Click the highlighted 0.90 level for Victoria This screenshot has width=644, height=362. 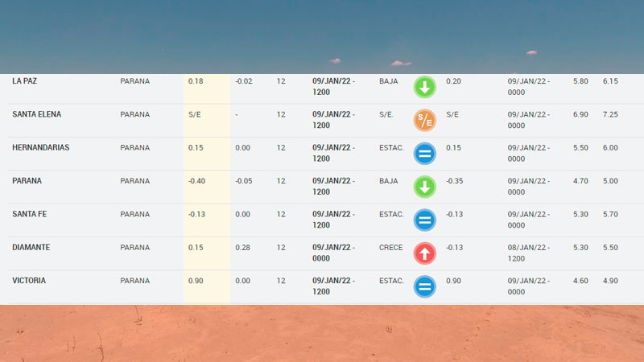coord(196,281)
